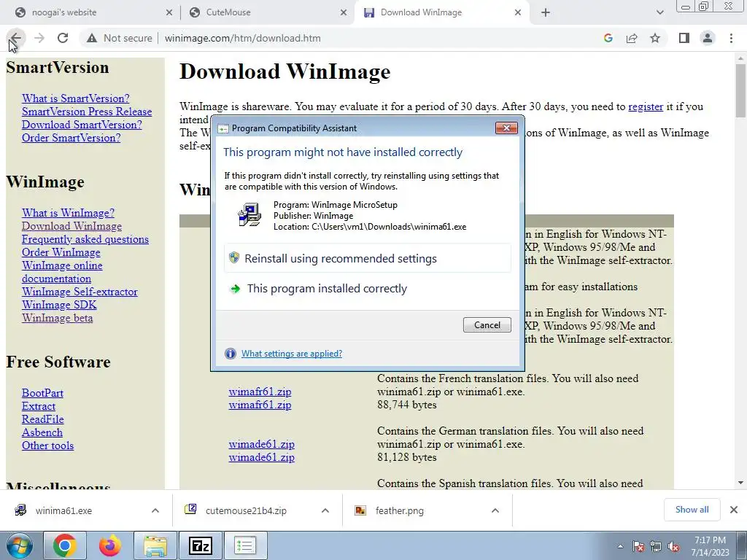
Task: Click the register link in page text
Action: click(646, 106)
